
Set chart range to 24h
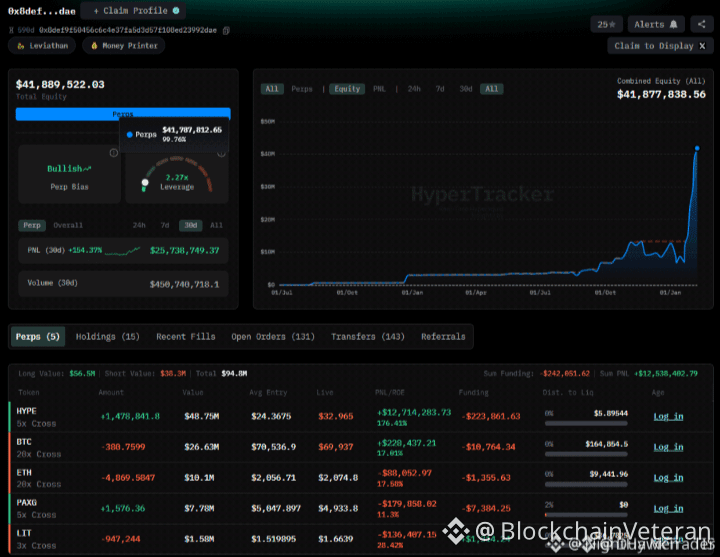(414, 89)
